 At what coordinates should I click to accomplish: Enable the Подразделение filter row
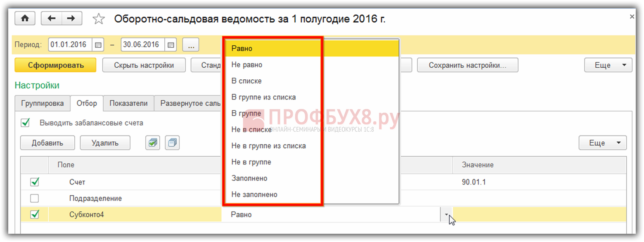35,198
